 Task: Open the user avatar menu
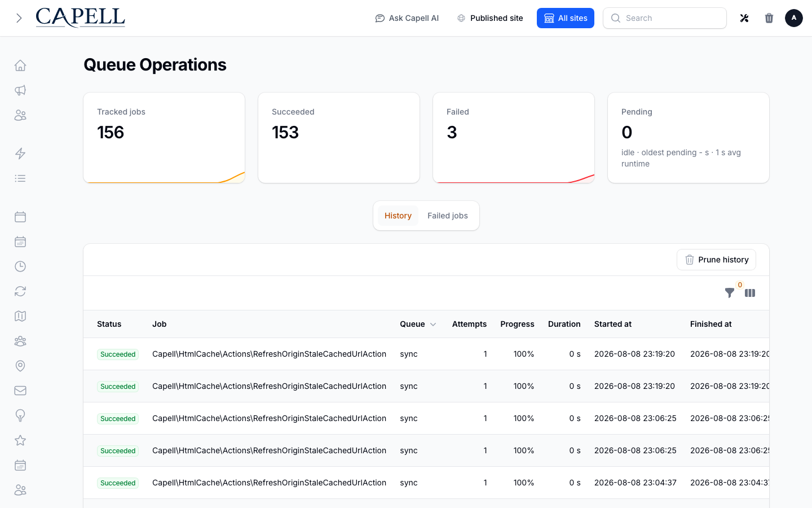click(x=794, y=18)
